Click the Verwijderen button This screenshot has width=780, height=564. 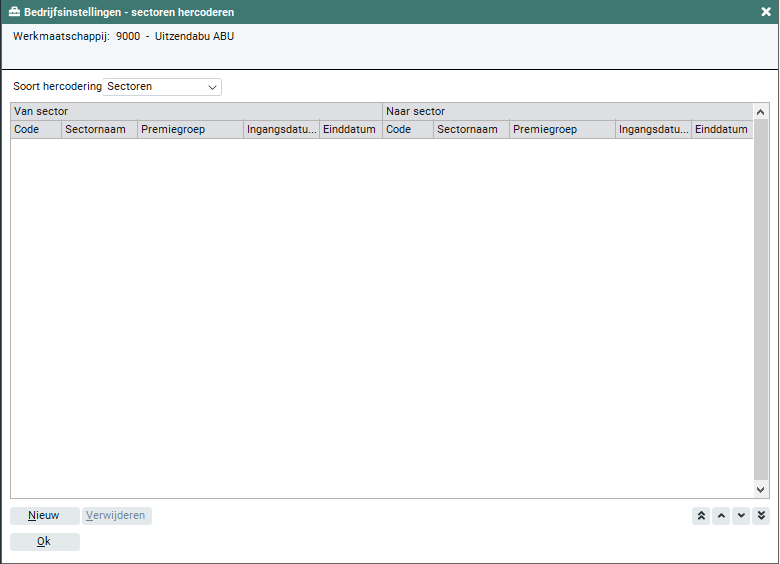(116, 516)
